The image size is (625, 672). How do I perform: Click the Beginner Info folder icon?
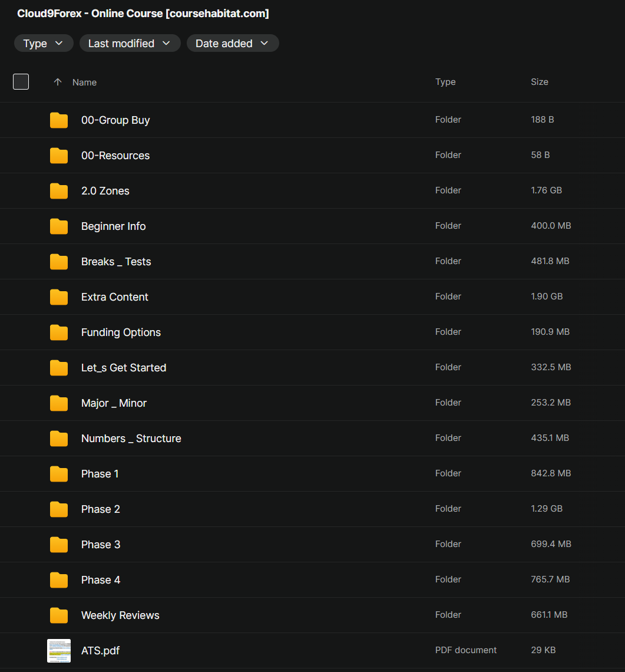(x=59, y=226)
